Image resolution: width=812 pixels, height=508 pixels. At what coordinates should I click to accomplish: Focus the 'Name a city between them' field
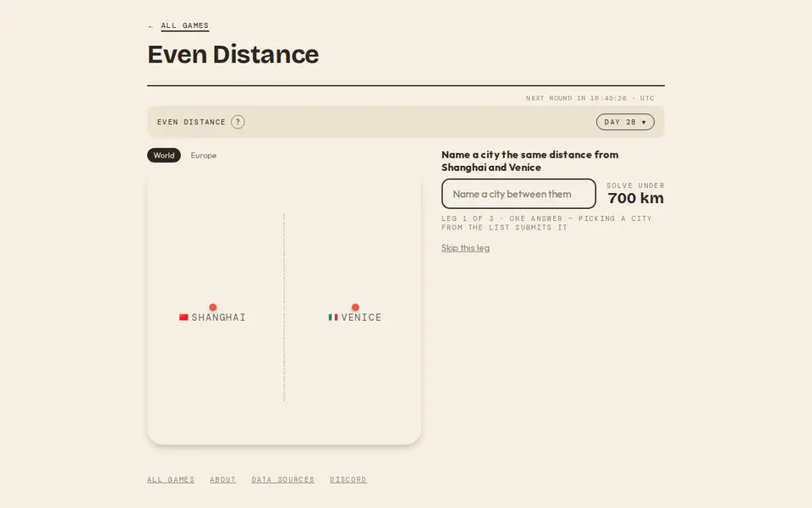click(x=518, y=194)
